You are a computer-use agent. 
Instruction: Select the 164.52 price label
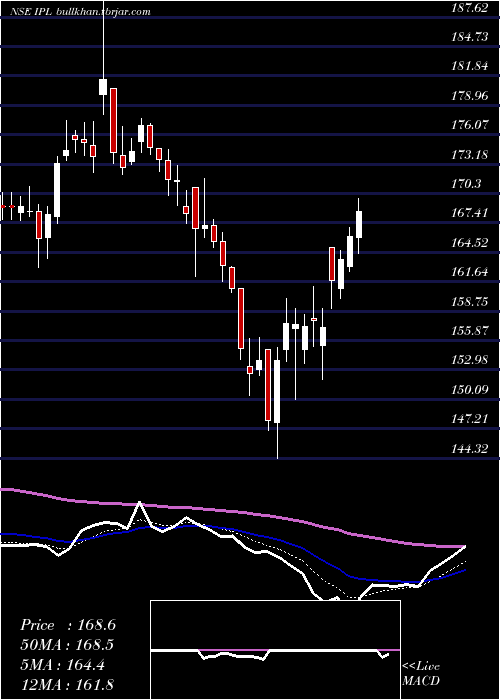tap(470, 243)
